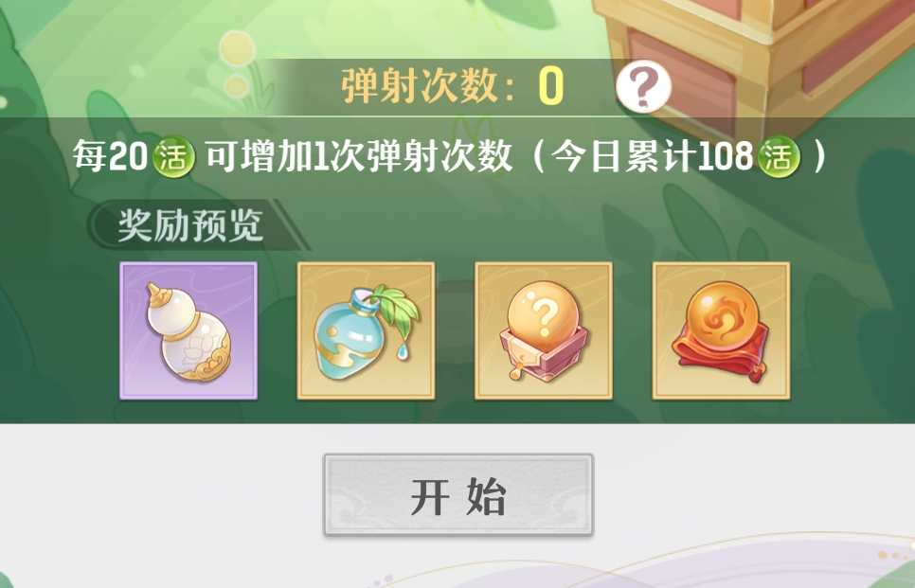Start the game with 开始 button
The height and width of the screenshot is (588, 915).
point(458,494)
